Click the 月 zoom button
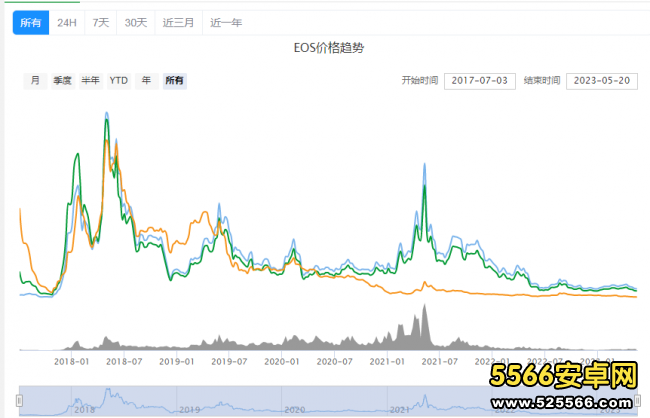This screenshot has height=418, width=650. (x=35, y=80)
